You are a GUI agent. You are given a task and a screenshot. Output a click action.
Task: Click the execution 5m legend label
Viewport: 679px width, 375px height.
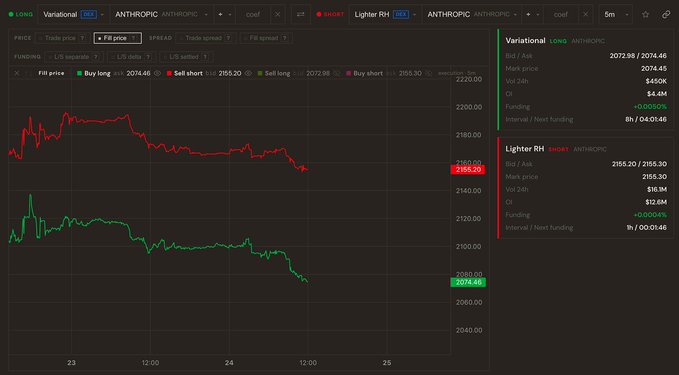(456, 73)
